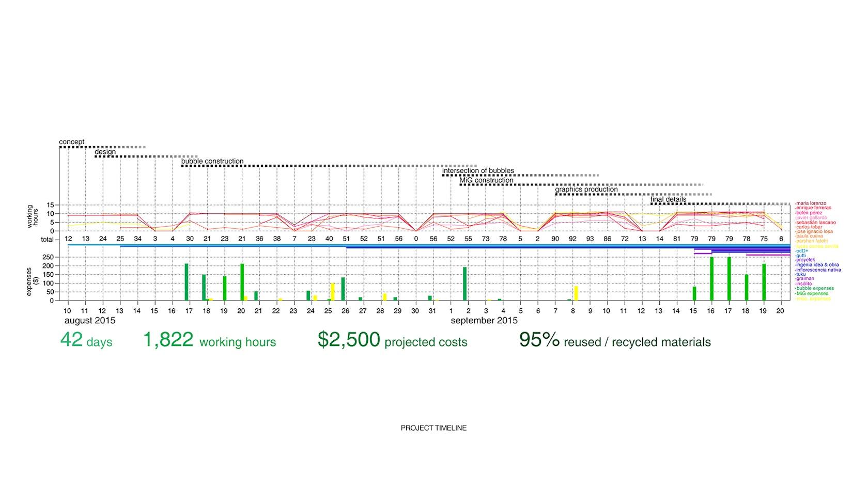The image size is (868, 488).
Task: Select 'carlos tobar' in the legend
Action: (x=809, y=227)
